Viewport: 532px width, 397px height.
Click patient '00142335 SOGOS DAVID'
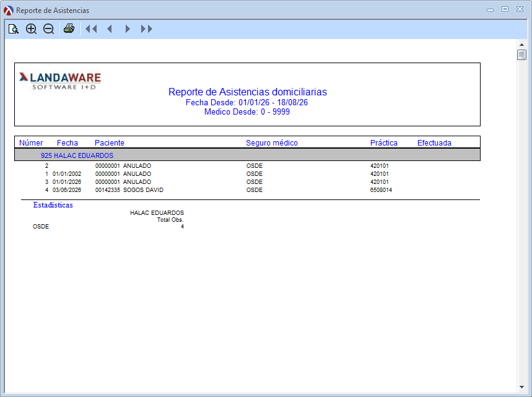pos(129,190)
